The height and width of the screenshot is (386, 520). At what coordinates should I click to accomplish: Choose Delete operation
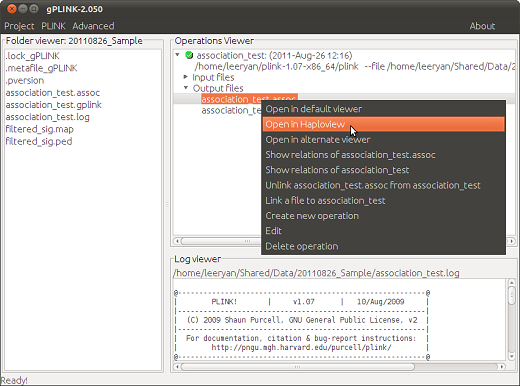383,246
